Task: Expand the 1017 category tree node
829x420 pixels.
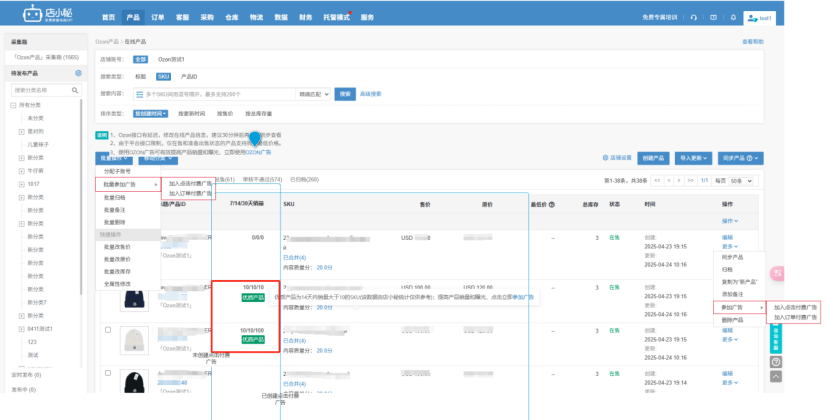Action: coord(22,183)
